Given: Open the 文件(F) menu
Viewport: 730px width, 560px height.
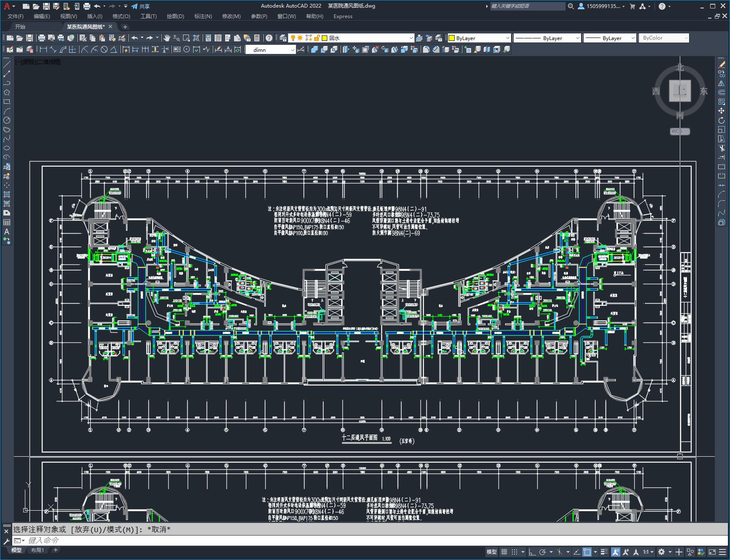Looking at the screenshot, I should click(x=16, y=16).
